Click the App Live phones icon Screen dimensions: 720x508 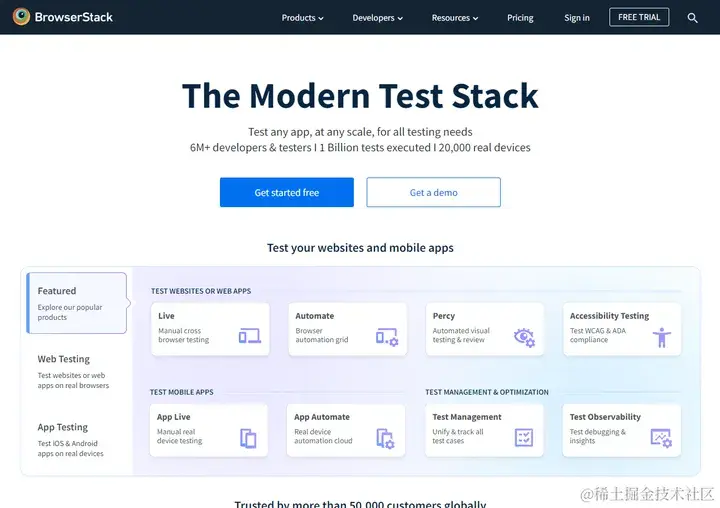(x=248, y=438)
